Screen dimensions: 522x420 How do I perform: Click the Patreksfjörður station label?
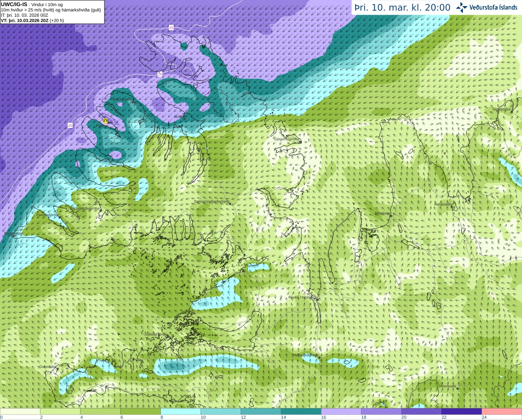click(47, 214)
